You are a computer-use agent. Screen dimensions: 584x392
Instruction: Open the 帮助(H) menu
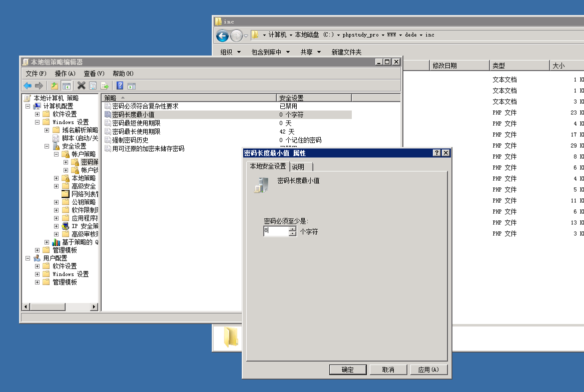(123, 73)
